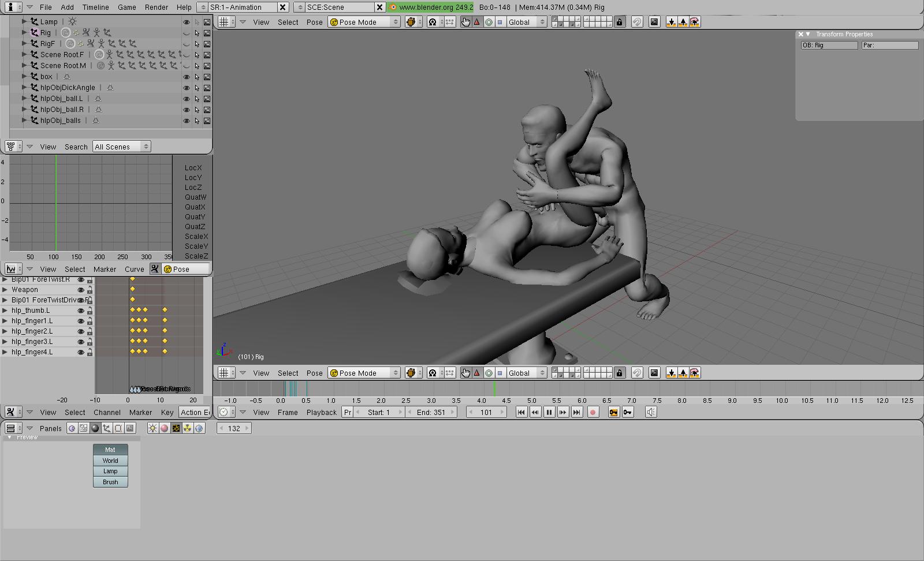Open the Render menu
924x561 pixels.
pyautogui.click(x=156, y=8)
